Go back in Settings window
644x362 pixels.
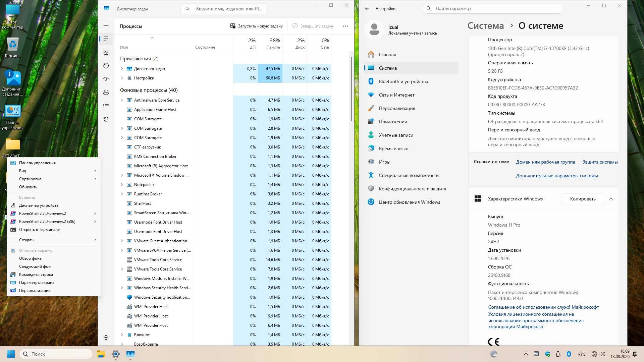coord(367,9)
